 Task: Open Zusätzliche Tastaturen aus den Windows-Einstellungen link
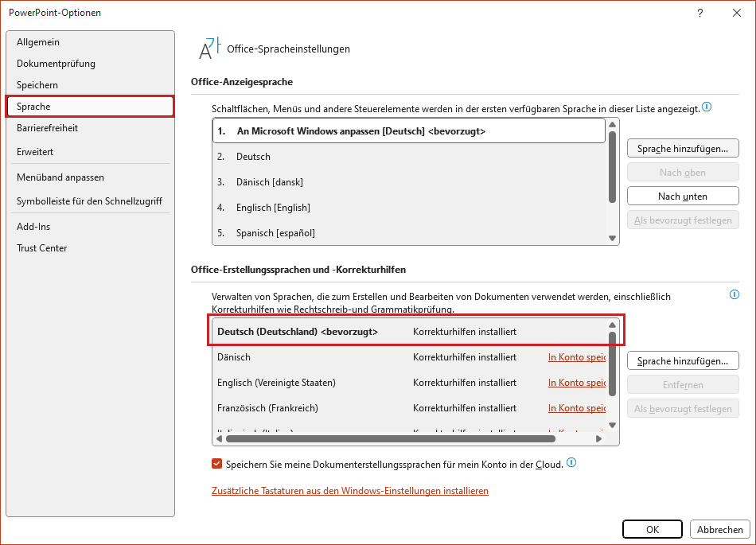[350, 491]
